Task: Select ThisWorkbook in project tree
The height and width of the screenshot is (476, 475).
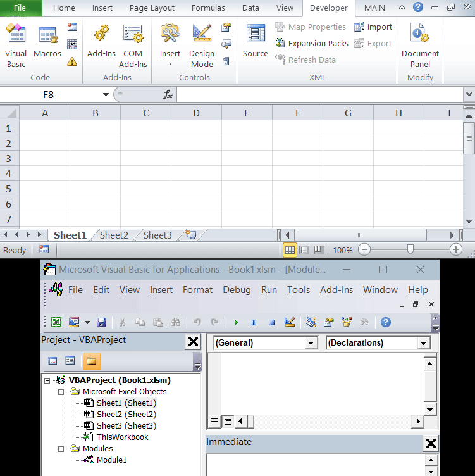Action: (122, 437)
